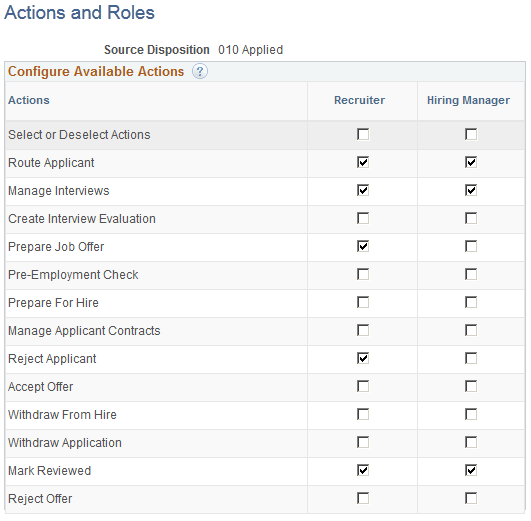Click the Mark Reviewed label
531x521 pixels.
tap(49, 471)
